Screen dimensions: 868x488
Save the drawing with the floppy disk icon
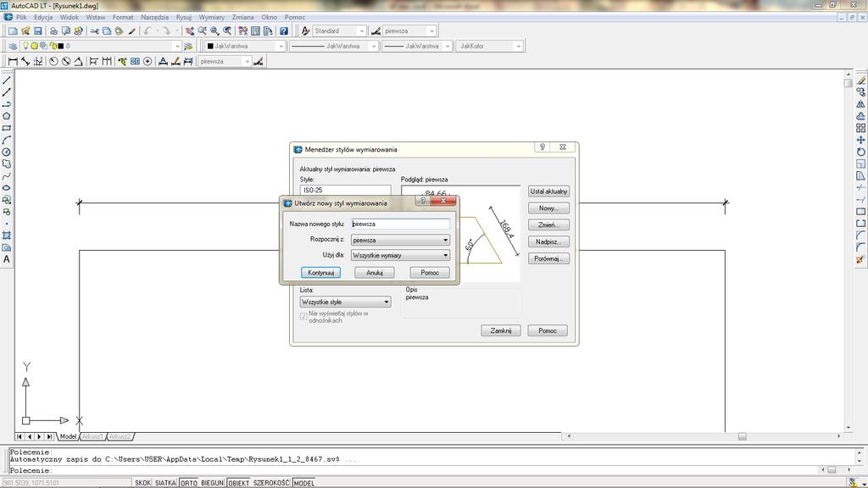pos(38,31)
